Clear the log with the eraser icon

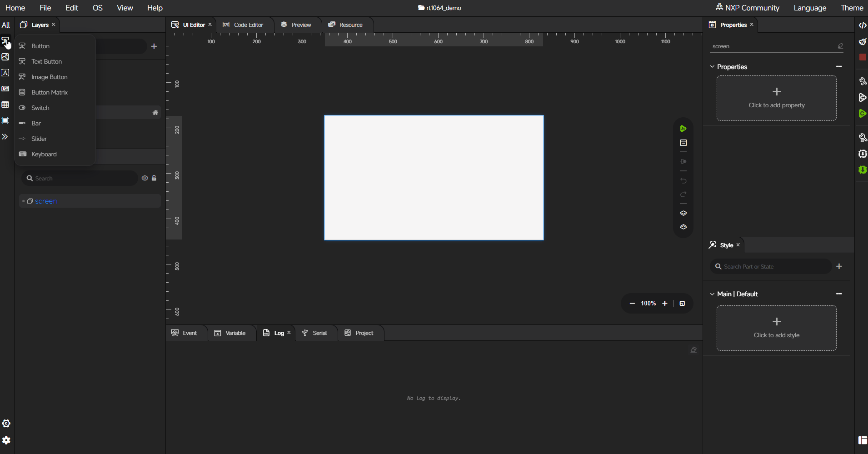click(693, 349)
